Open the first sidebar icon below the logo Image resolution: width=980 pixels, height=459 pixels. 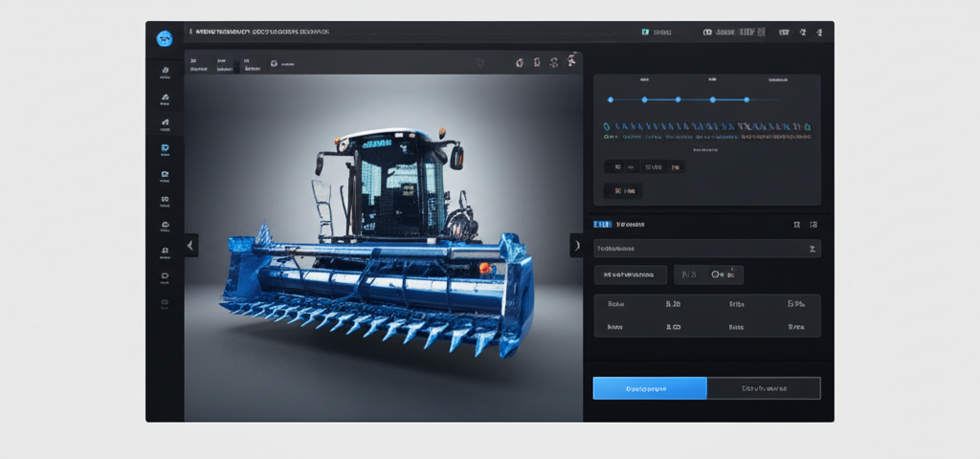click(165, 71)
